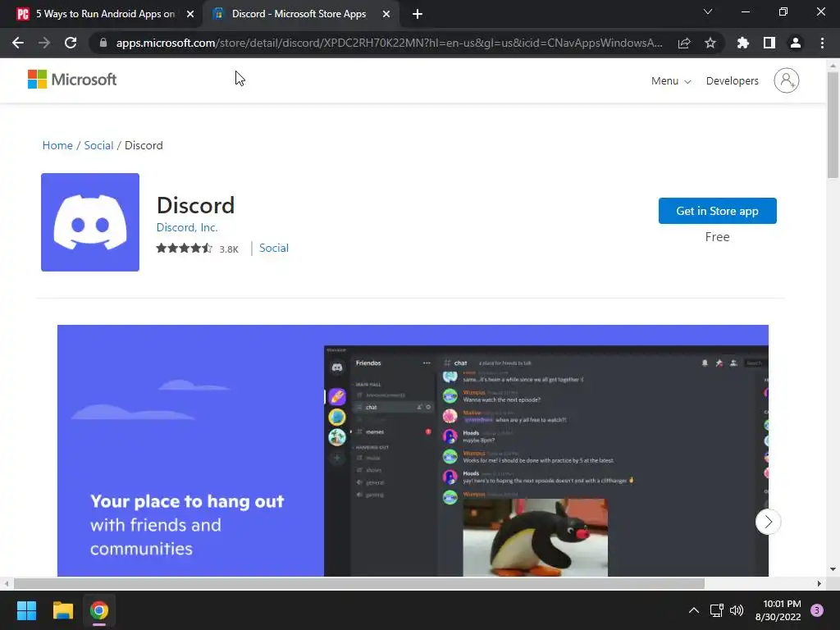The width and height of the screenshot is (840, 630).
Task: Open the network tray icon
Action: point(716,610)
